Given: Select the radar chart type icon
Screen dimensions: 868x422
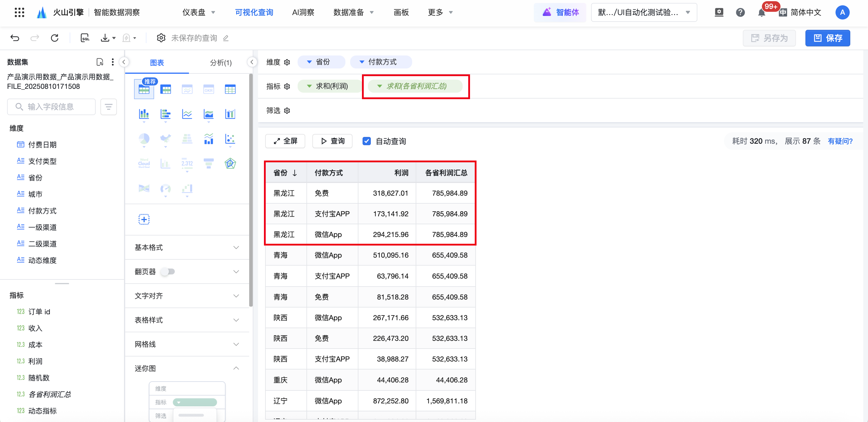Looking at the screenshot, I should point(230,164).
